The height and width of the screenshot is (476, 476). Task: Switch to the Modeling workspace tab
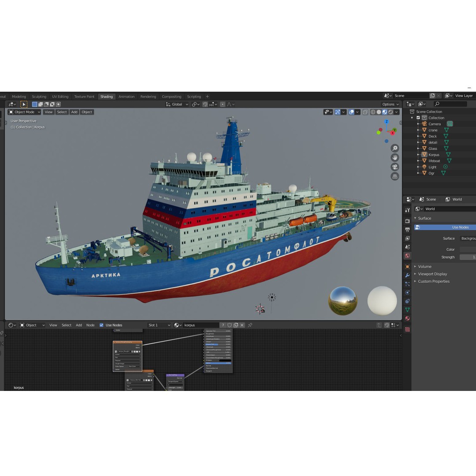tap(19, 97)
